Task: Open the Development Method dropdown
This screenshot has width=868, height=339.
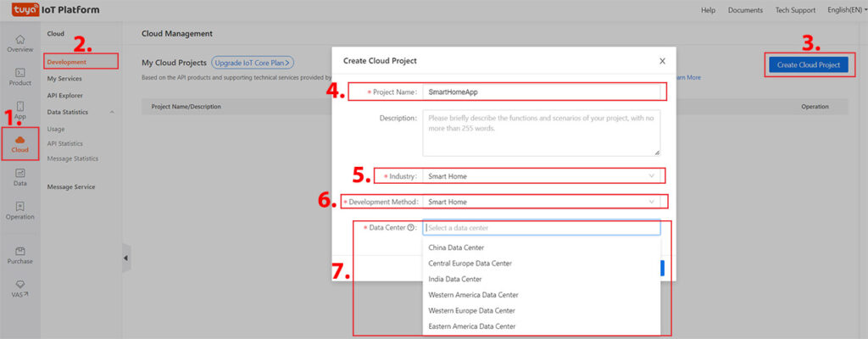Action: [542, 202]
